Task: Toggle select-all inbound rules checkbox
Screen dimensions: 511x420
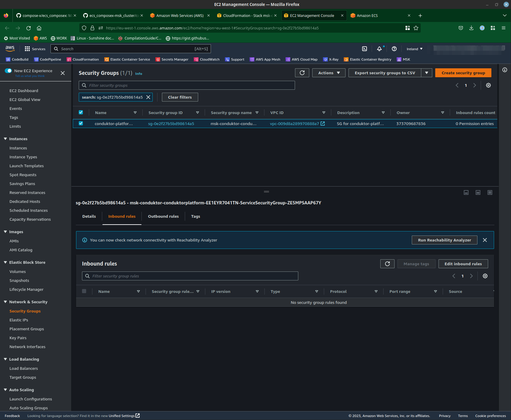Action: (84, 291)
